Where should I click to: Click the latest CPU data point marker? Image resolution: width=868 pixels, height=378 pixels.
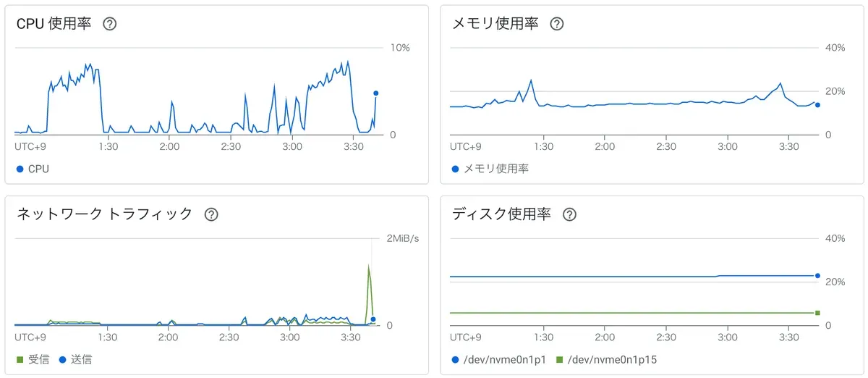point(375,93)
